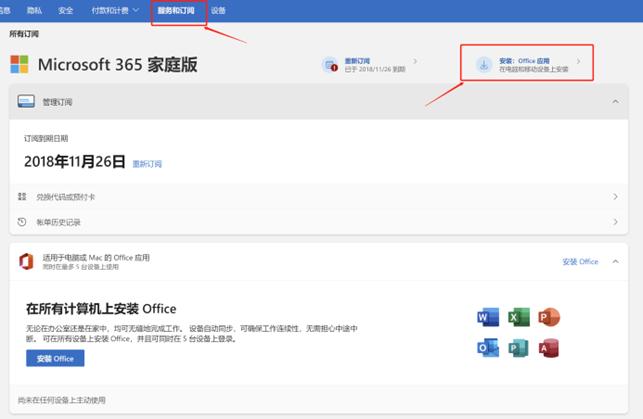The image size is (643, 419).
Task: Click the blue 安装 Office button
Action: pos(55,358)
